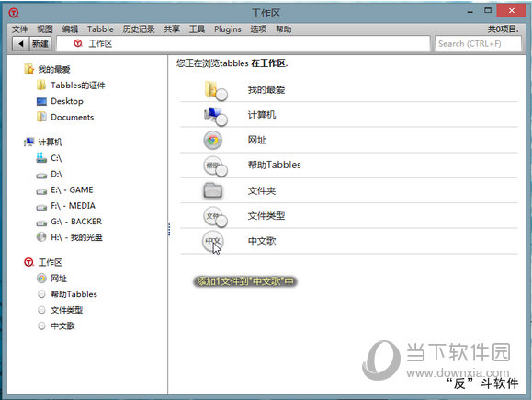Click the dotted splitter handle between panes
Viewport: 532px width, 400px height.
169,230
